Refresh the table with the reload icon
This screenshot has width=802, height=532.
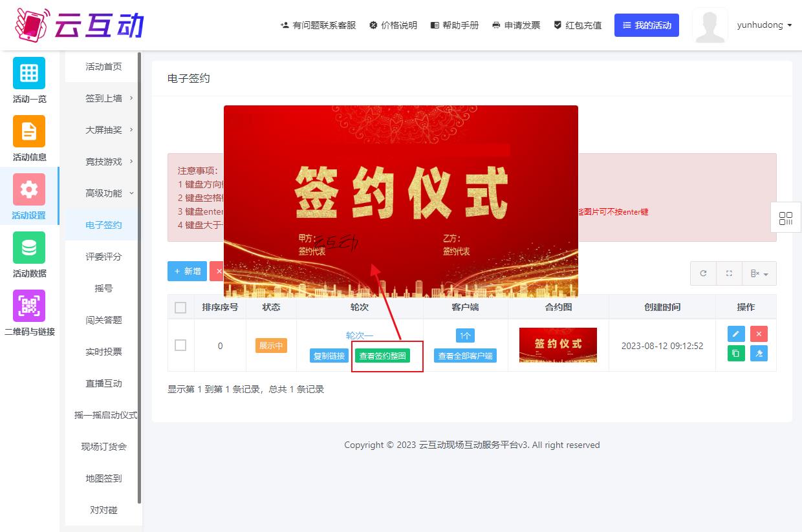tap(703, 273)
